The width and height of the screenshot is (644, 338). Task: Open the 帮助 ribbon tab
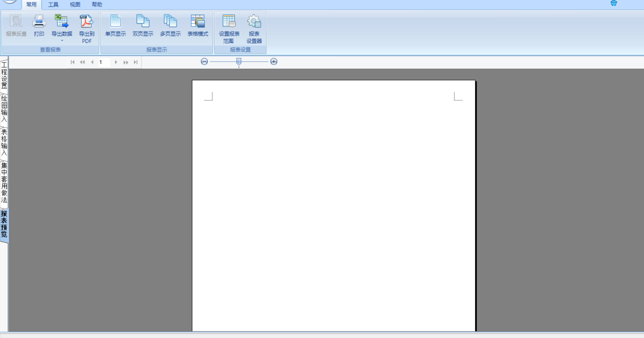(x=97, y=4)
